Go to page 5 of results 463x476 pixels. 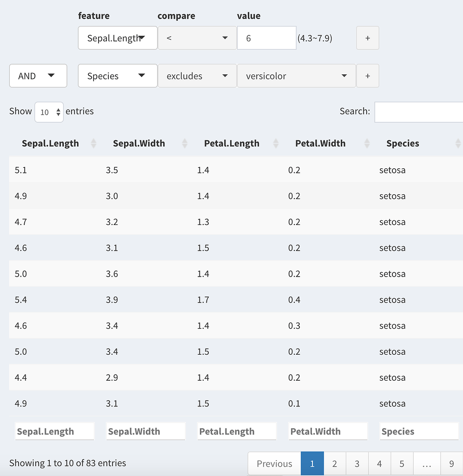tap(402, 463)
